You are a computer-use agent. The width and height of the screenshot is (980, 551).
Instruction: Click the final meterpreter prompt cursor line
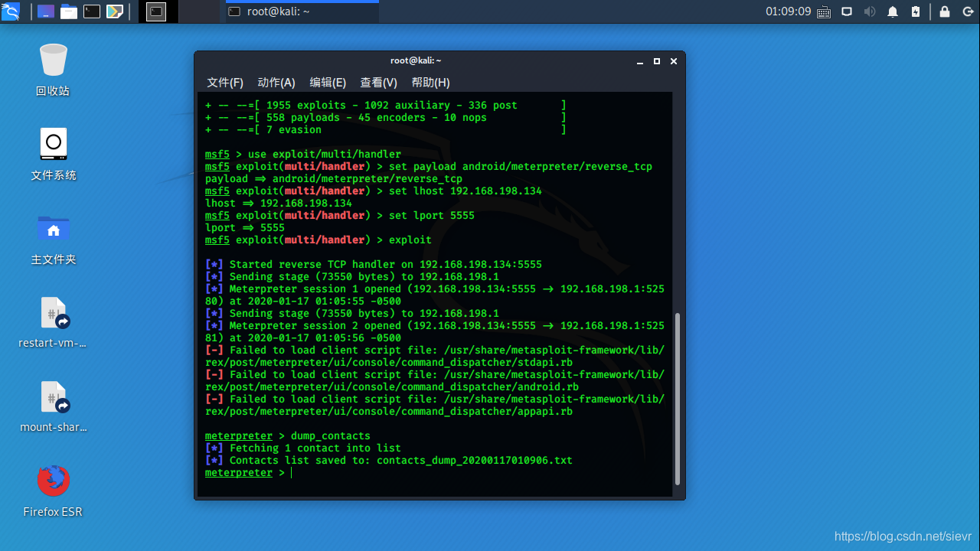click(x=249, y=473)
